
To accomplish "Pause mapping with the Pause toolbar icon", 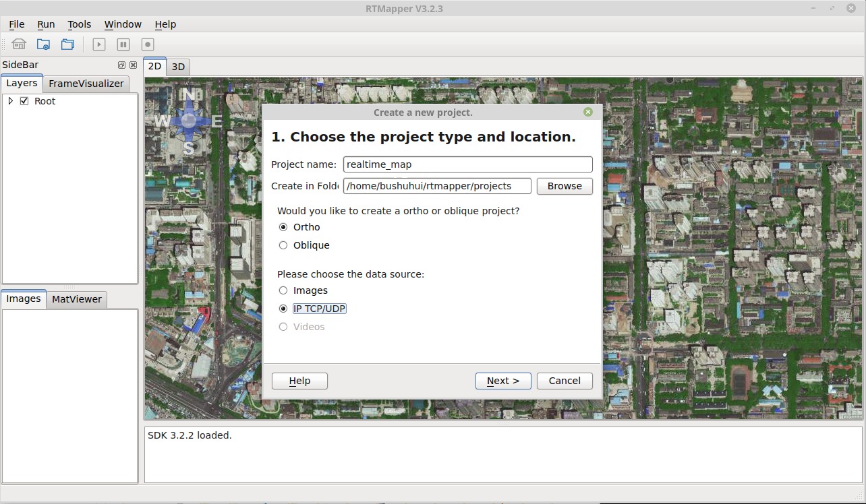I will tap(123, 44).
